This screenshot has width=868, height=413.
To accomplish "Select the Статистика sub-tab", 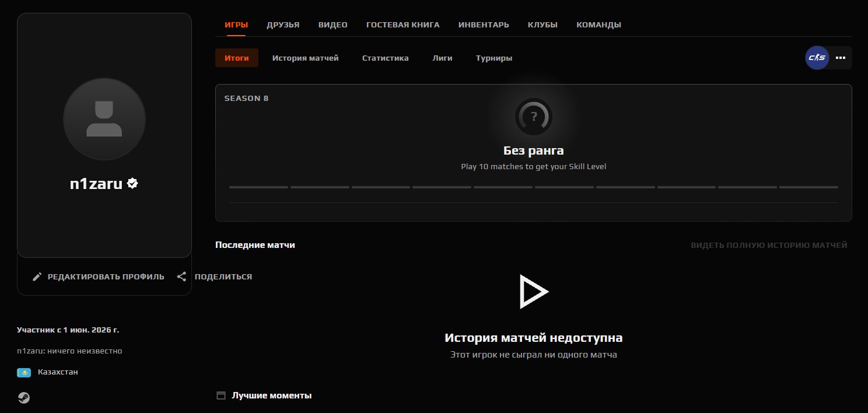I will pyautogui.click(x=385, y=58).
